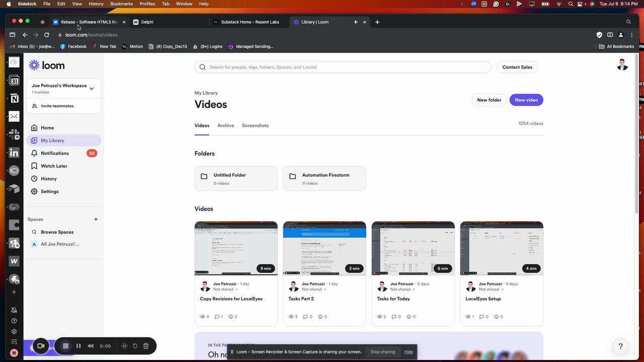Click the rewind button in recorder bar

91,346
